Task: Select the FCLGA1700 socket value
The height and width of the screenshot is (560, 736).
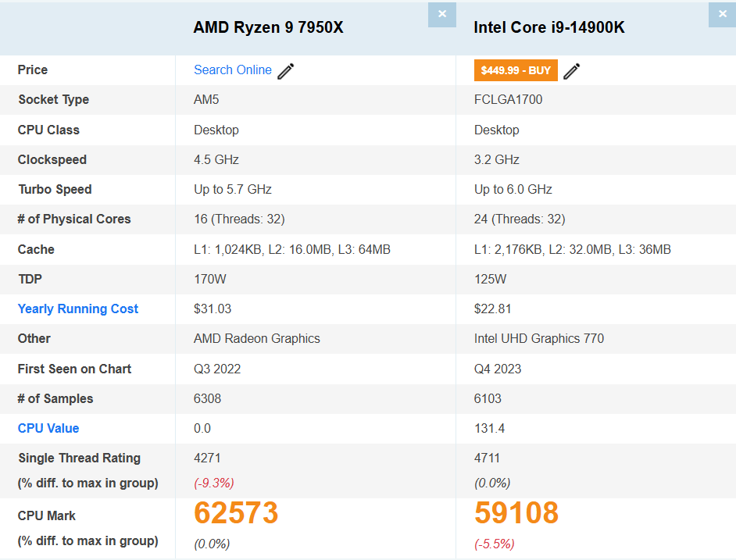Action: 509,99
